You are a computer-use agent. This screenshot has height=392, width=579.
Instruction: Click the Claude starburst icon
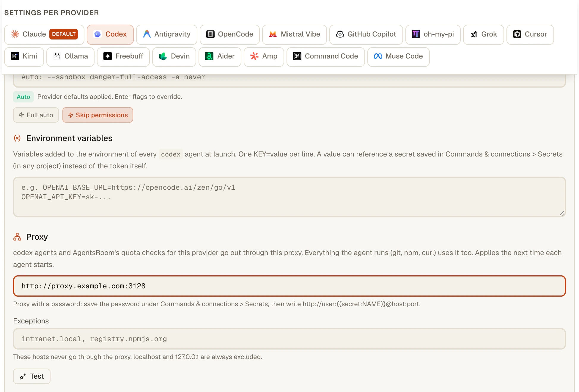(x=15, y=34)
